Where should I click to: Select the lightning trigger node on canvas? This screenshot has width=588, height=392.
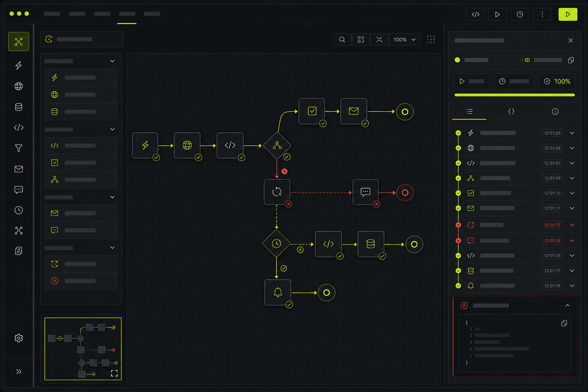(145, 145)
